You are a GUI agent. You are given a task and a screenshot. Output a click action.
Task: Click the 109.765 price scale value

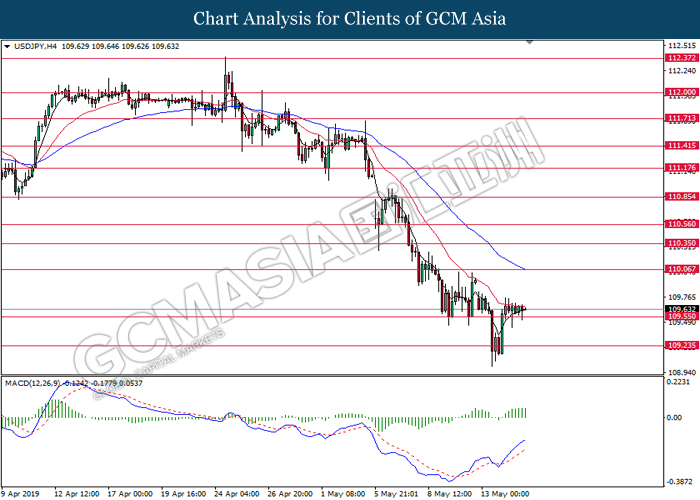[682, 297]
